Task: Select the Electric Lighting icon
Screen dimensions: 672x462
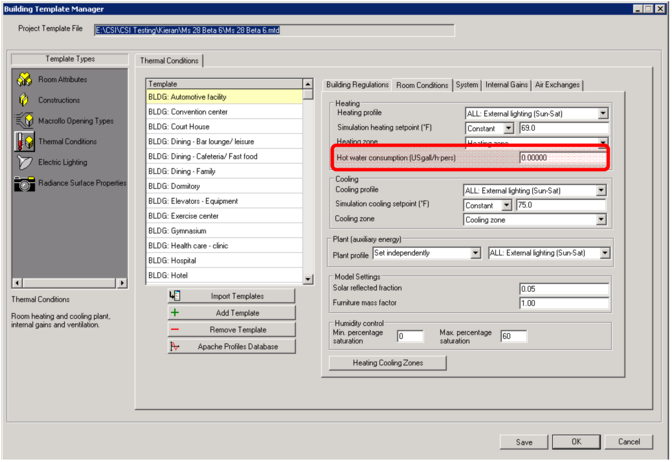Action: pyautogui.click(x=23, y=163)
